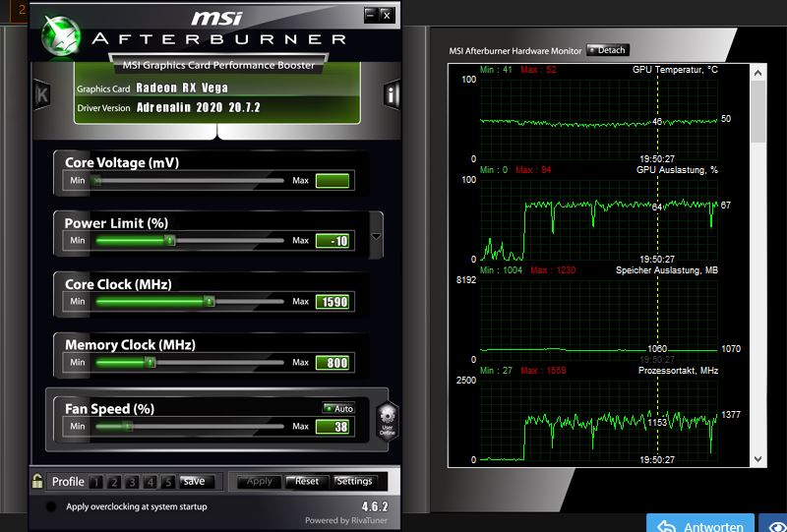Click the 'MSI Afterburner Hardware Monitor' title
Image resolution: width=787 pixels, height=532 pixels.
(x=515, y=51)
